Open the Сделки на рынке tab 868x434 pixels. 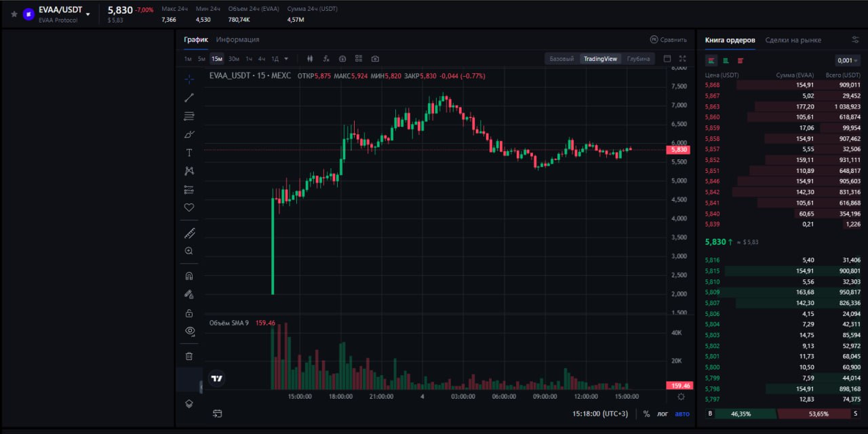(793, 40)
